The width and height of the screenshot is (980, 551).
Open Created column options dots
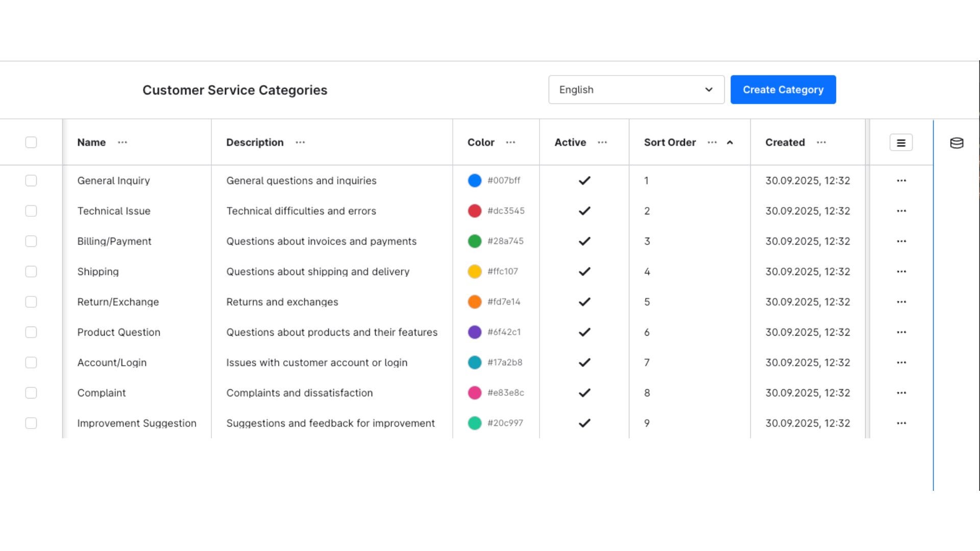click(821, 142)
